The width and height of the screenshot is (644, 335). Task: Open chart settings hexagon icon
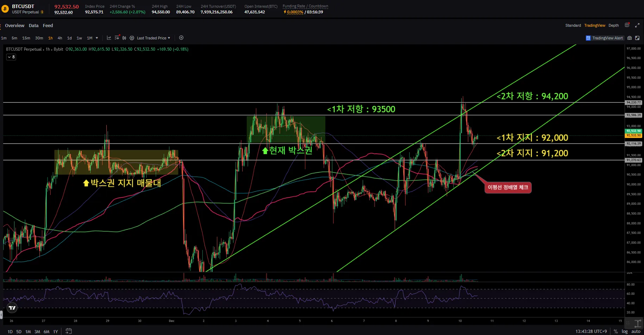(x=132, y=38)
